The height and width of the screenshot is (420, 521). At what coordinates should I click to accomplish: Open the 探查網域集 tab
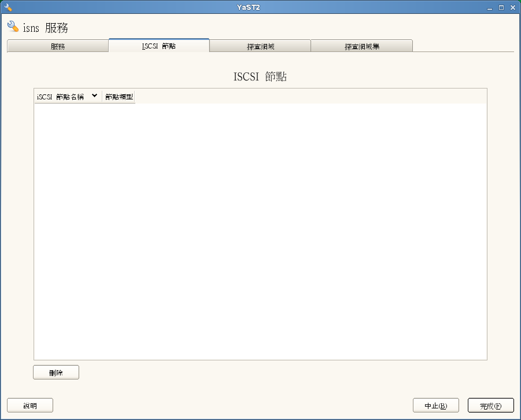(x=361, y=46)
